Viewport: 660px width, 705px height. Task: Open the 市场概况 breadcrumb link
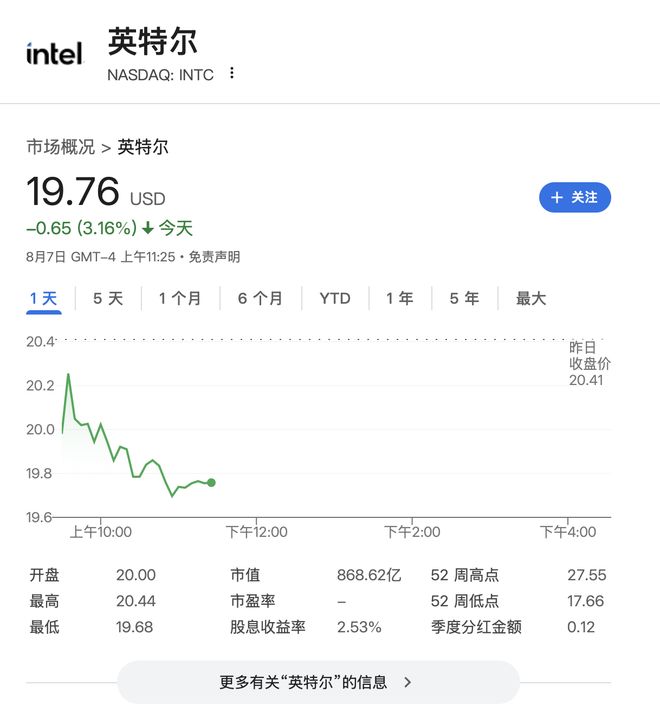[x=60, y=147]
